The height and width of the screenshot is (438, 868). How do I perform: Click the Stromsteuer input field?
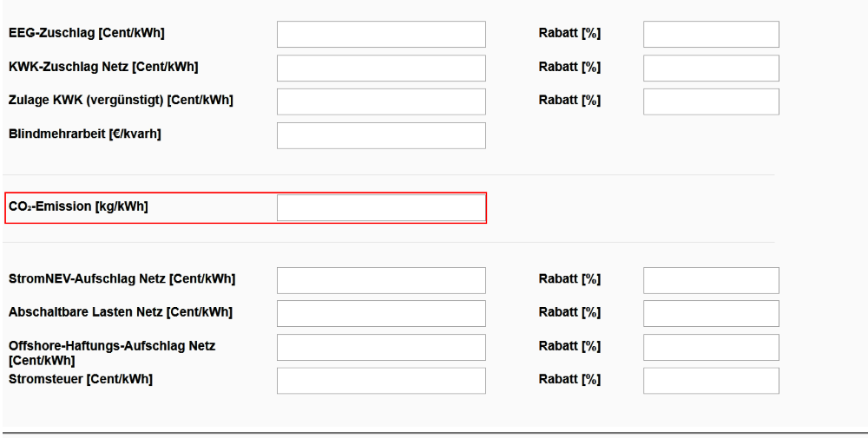tap(381, 381)
